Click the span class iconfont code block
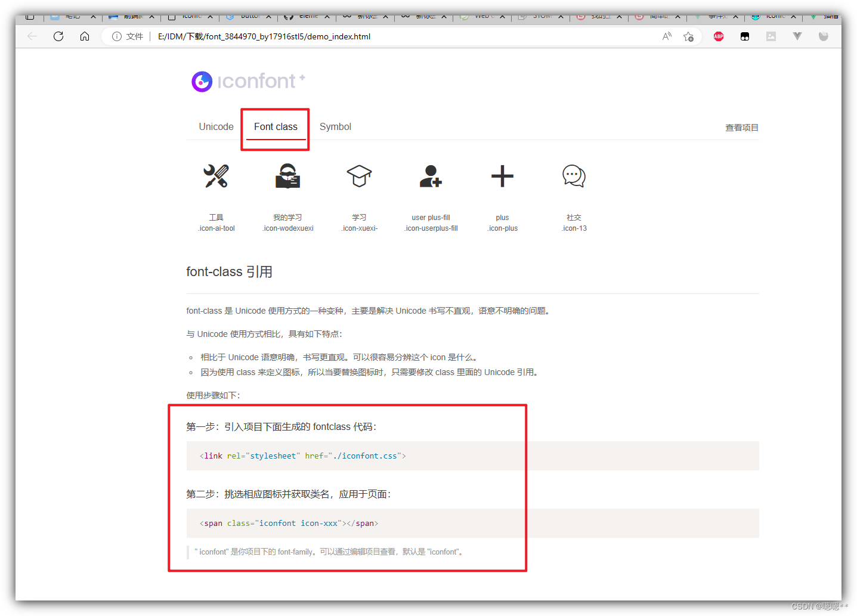The image size is (857, 616). pyautogui.click(x=472, y=523)
